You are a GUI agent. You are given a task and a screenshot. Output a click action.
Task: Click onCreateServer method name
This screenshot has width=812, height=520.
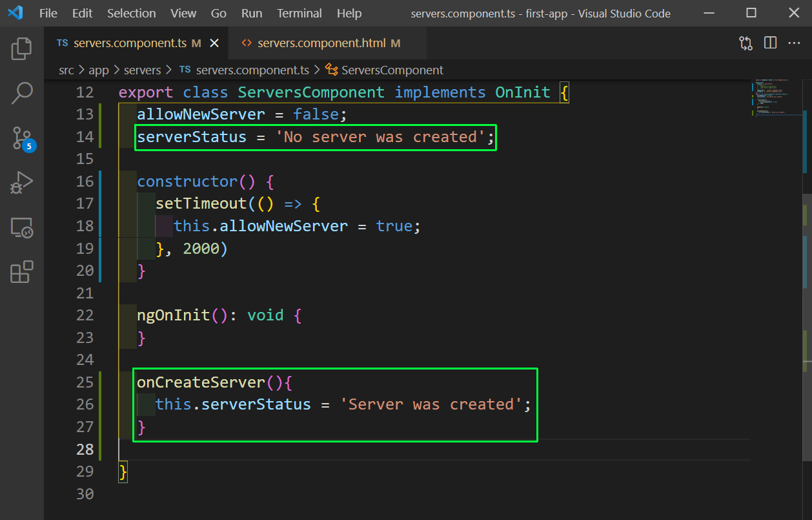201,382
